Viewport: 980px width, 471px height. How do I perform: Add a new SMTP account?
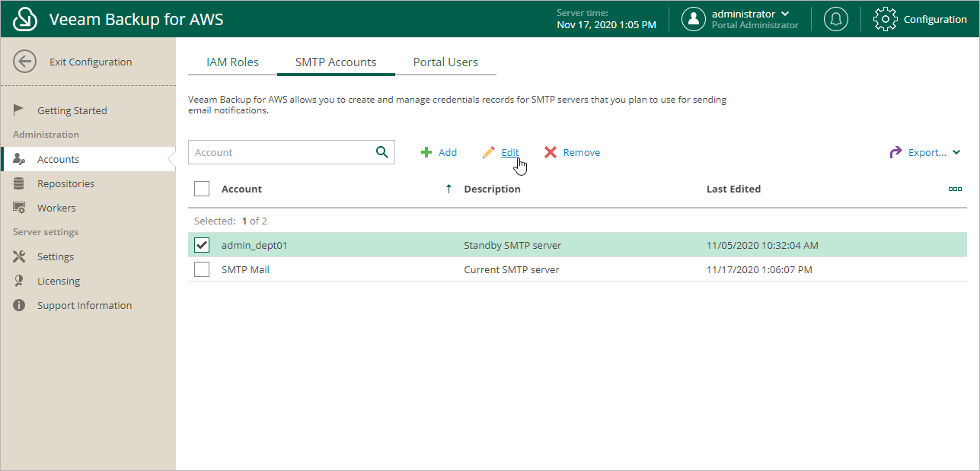point(439,152)
